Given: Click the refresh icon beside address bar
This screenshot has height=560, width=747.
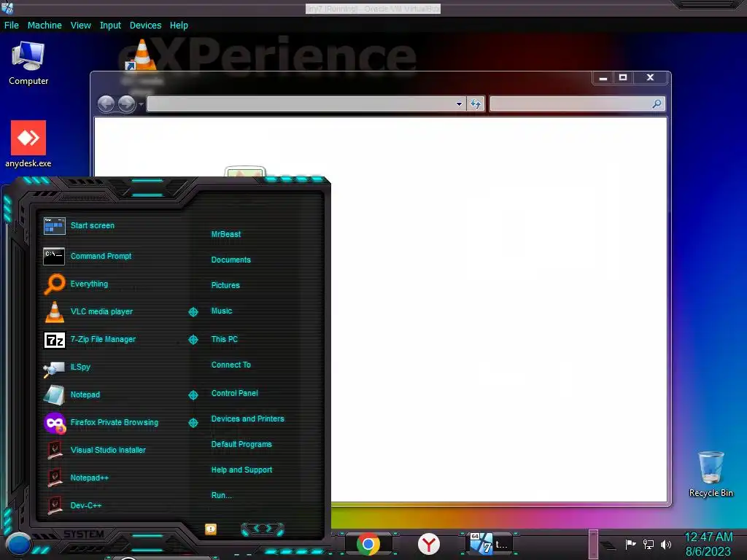Looking at the screenshot, I should (x=476, y=104).
